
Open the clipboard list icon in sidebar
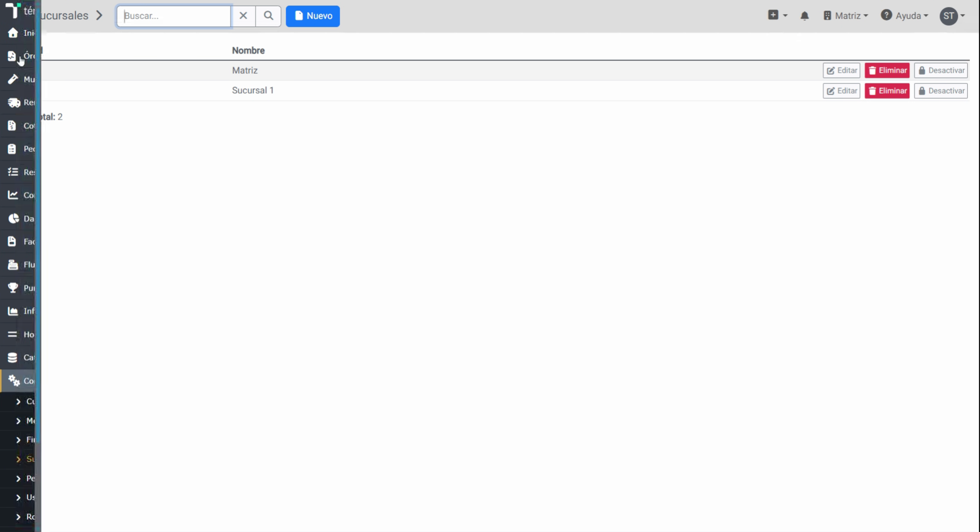(x=12, y=149)
